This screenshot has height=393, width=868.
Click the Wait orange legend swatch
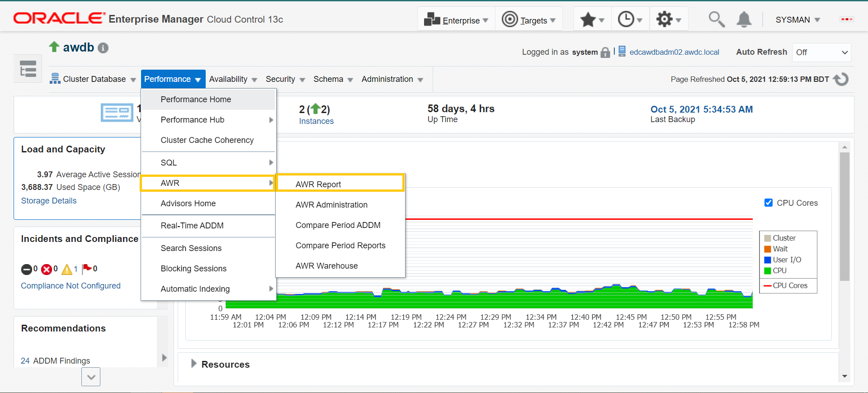(767, 249)
